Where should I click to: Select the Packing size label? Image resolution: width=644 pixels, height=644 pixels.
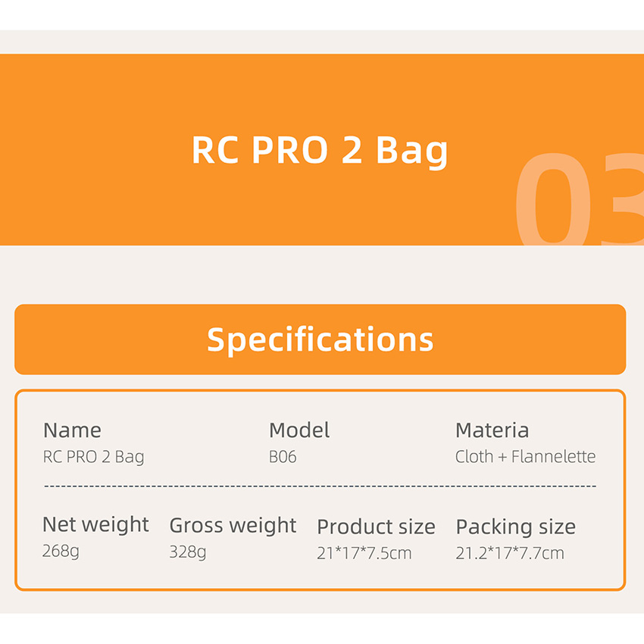515,527
